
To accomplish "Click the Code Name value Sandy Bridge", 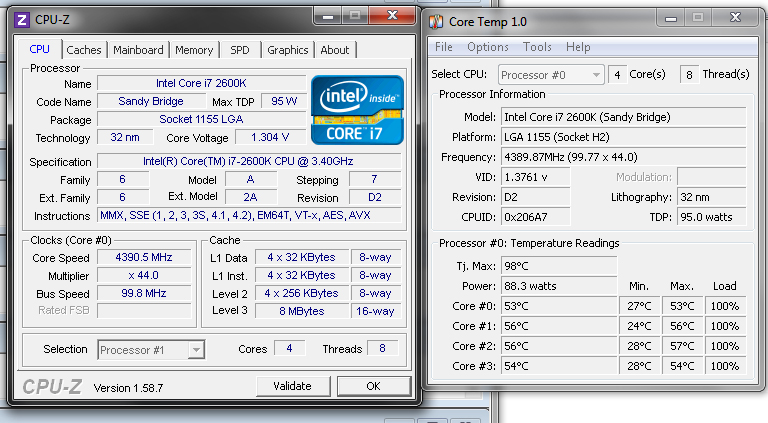I will tap(151, 101).
